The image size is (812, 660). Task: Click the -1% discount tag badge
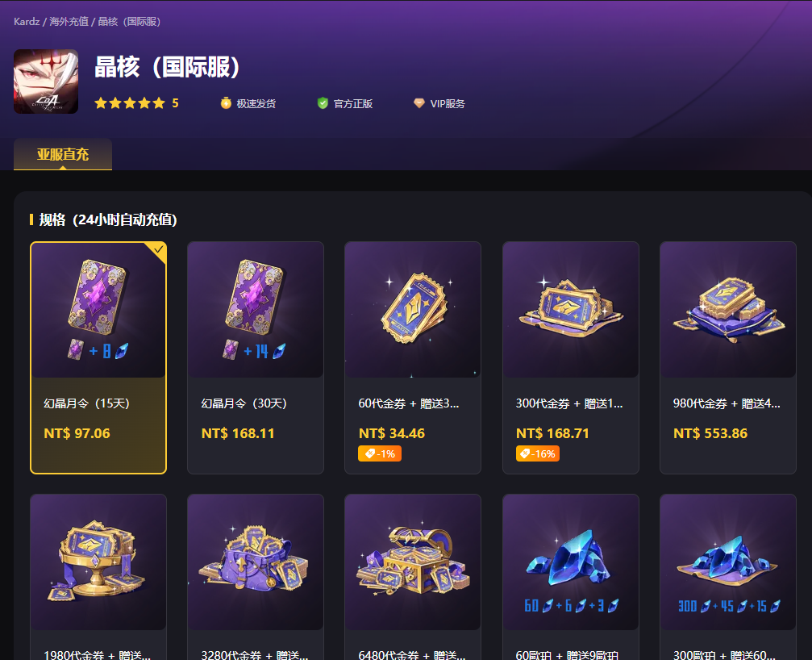point(380,453)
